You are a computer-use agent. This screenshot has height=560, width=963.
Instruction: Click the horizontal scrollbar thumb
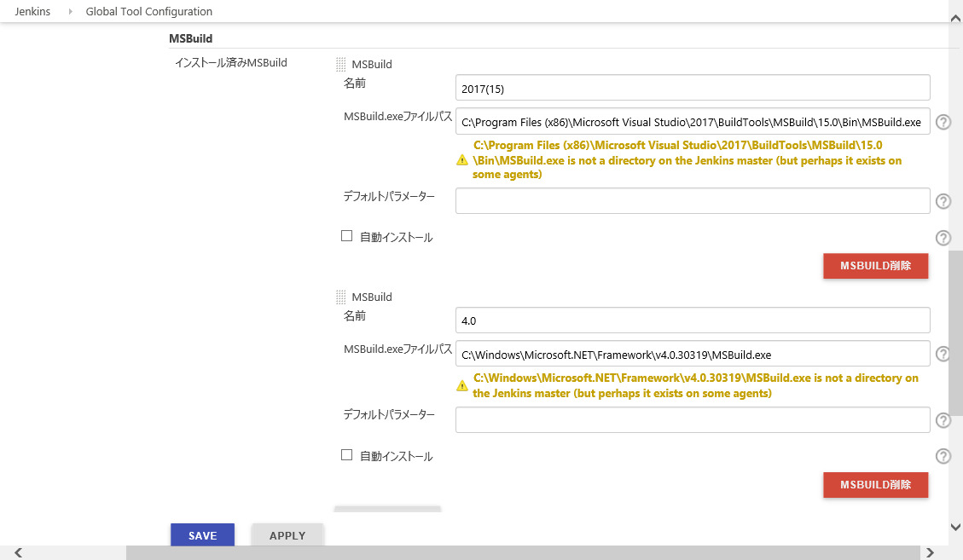(523, 552)
